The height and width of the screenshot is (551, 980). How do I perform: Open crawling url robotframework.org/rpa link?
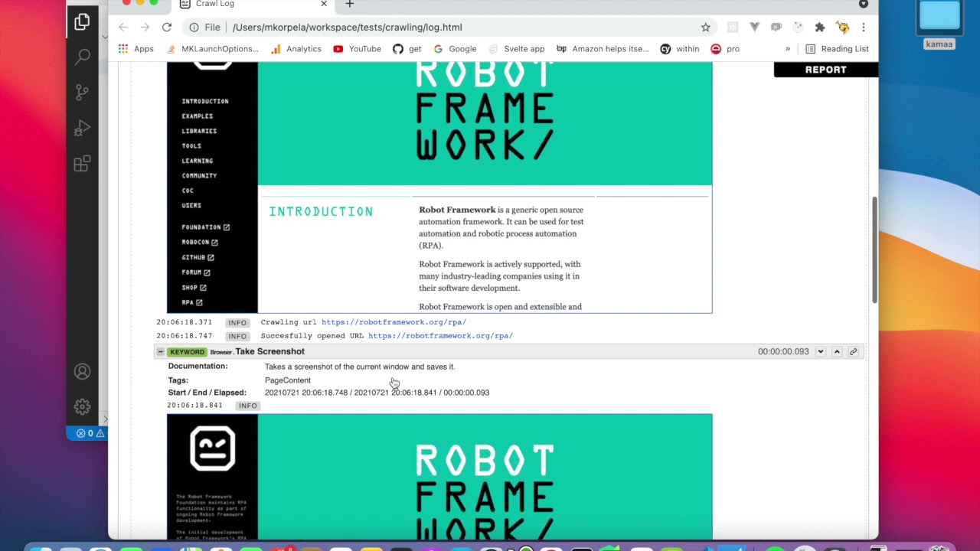pos(394,322)
